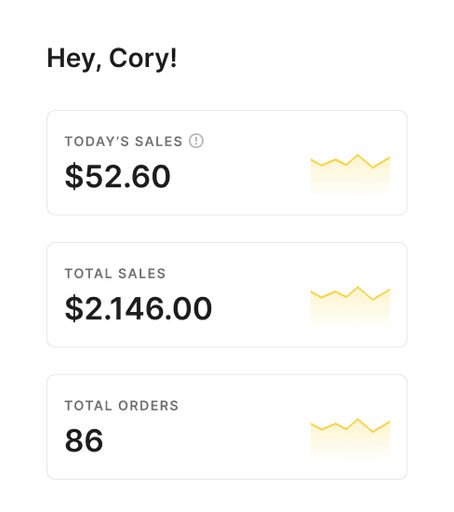This screenshot has width=454, height=512.
Task: Select the $52.60 sales amount
Action: (x=118, y=176)
